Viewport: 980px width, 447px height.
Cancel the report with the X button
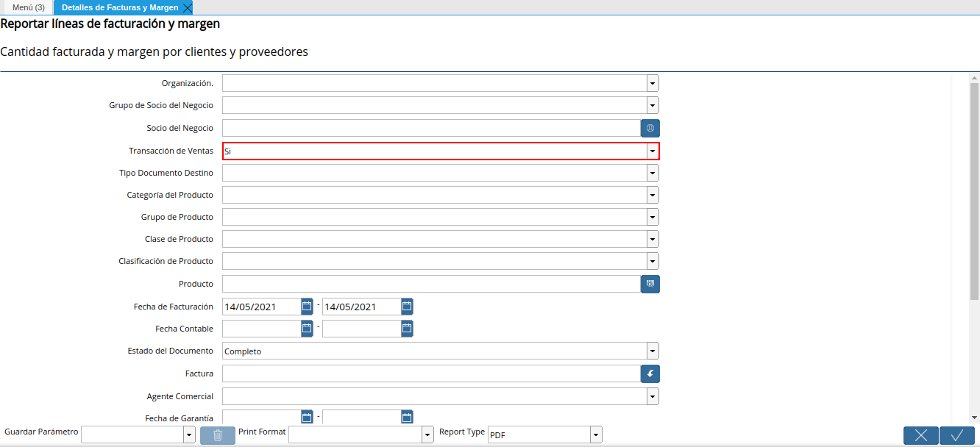tap(921, 435)
